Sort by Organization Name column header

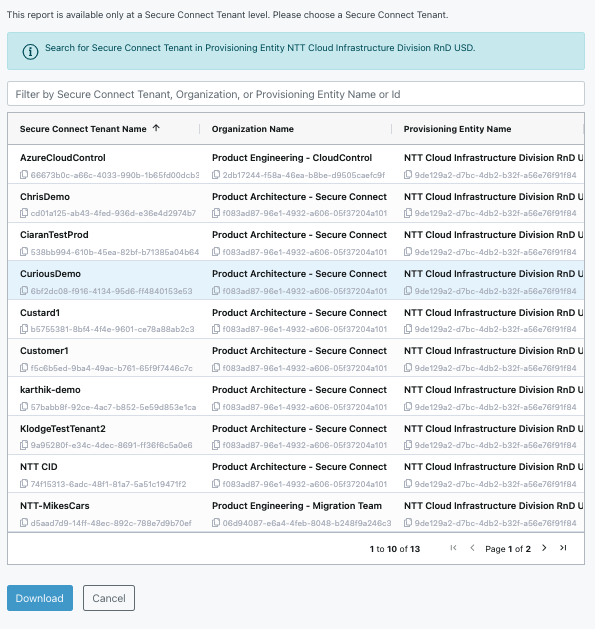(x=253, y=129)
